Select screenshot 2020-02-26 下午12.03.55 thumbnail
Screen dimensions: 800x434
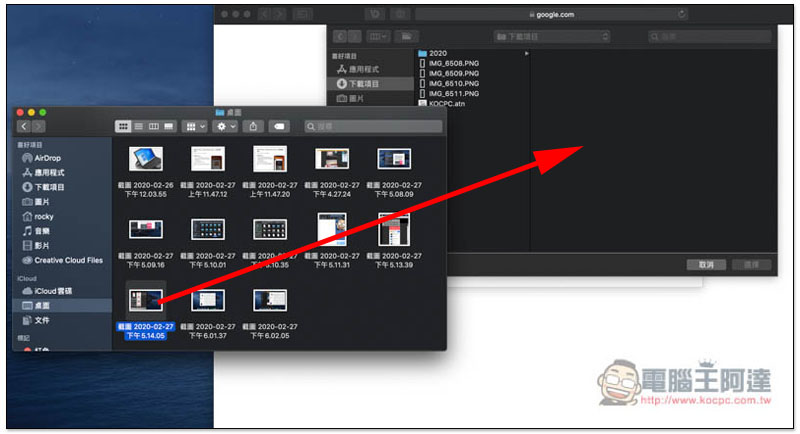(x=146, y=159)
